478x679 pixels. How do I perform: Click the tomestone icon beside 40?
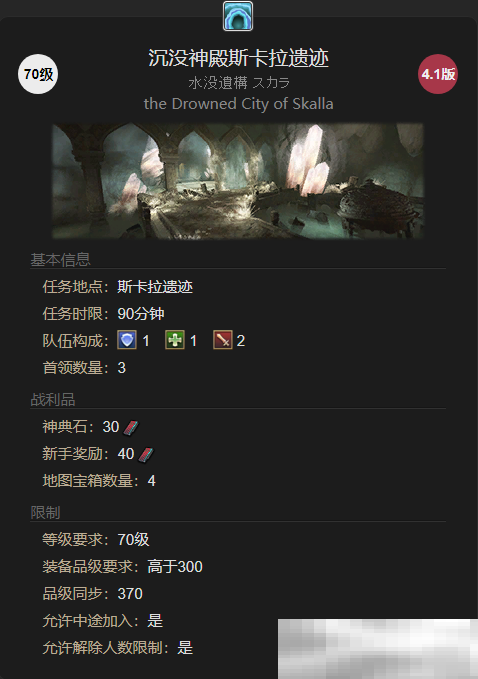tap(146, 454)
